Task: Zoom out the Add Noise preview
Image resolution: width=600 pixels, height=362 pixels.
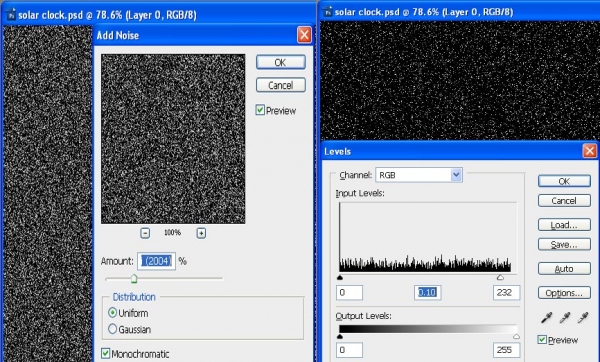Action: pos(145,233)
